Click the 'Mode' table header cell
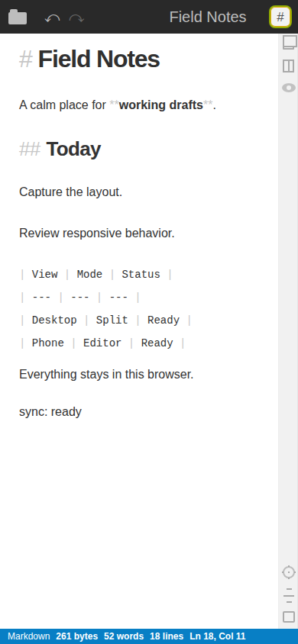Screen dimensions: 298x644 point(89,275)
